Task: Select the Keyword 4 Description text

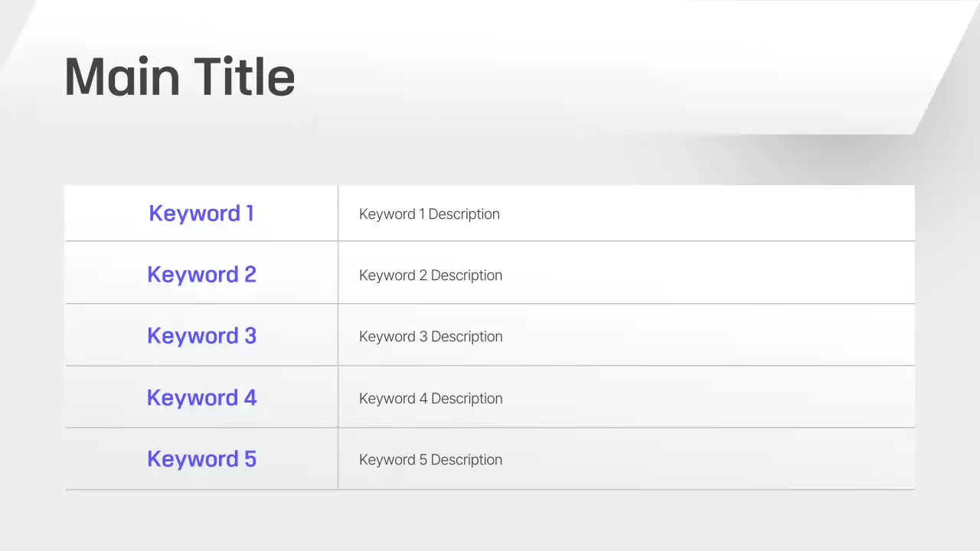Action: 431,399
